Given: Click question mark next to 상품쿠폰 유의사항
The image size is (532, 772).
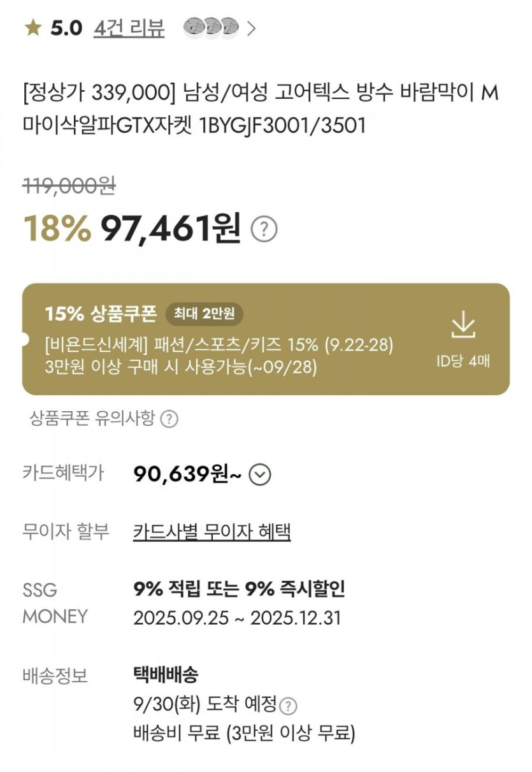Looking at the screenshot, I should (169, 419).
